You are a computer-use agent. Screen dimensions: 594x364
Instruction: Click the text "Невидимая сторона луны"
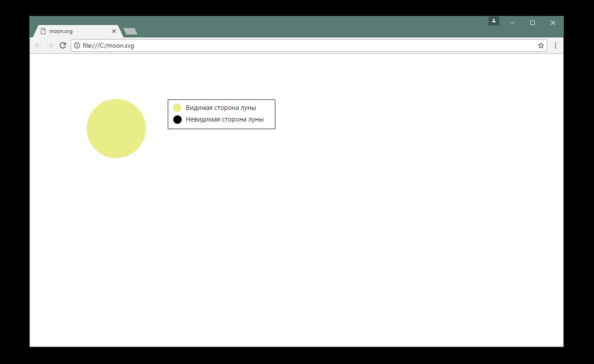click(225, 119)
